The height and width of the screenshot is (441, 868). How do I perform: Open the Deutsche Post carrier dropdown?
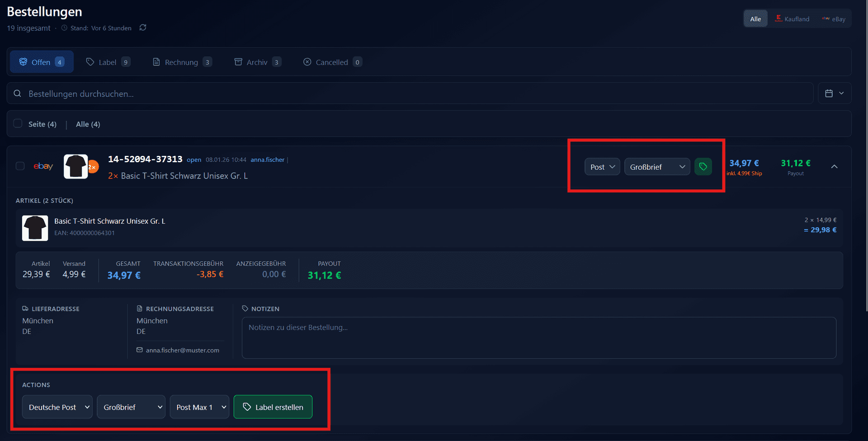click(x=57, y=407)
